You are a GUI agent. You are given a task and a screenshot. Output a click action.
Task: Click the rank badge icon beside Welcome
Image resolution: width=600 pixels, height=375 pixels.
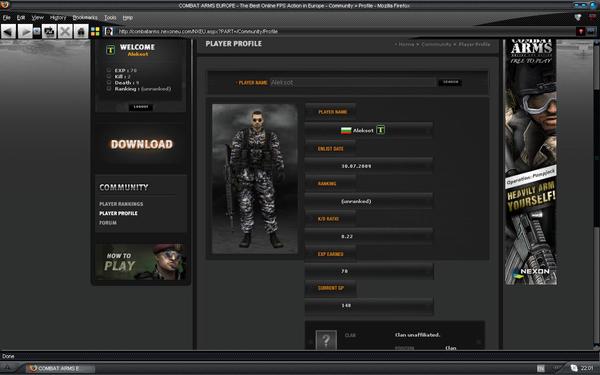(x=111, y=50)
